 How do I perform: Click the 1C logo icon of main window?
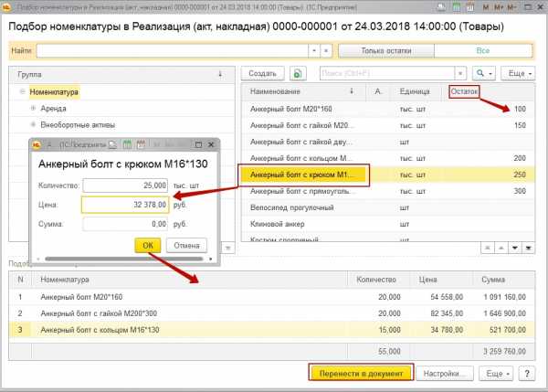pos(6,7)
